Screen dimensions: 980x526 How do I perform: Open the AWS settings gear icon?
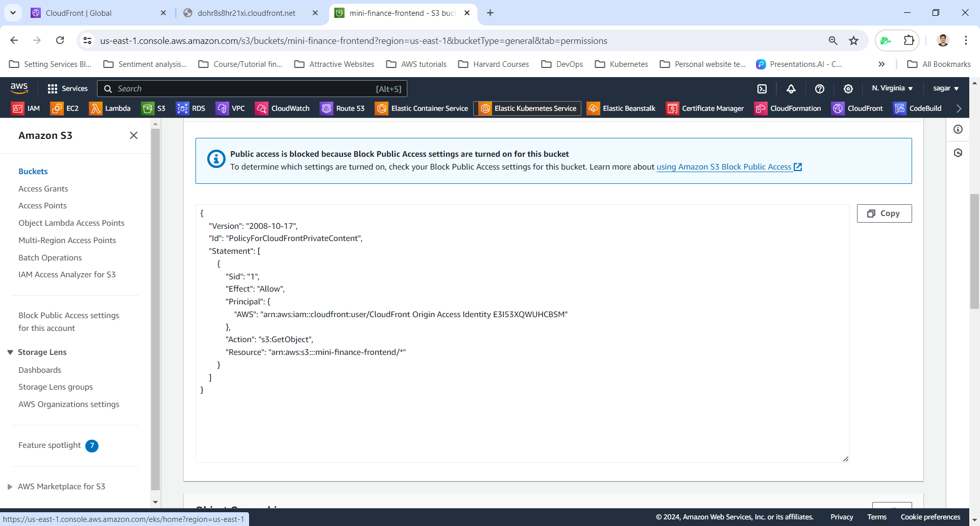(x=848, y=89)
